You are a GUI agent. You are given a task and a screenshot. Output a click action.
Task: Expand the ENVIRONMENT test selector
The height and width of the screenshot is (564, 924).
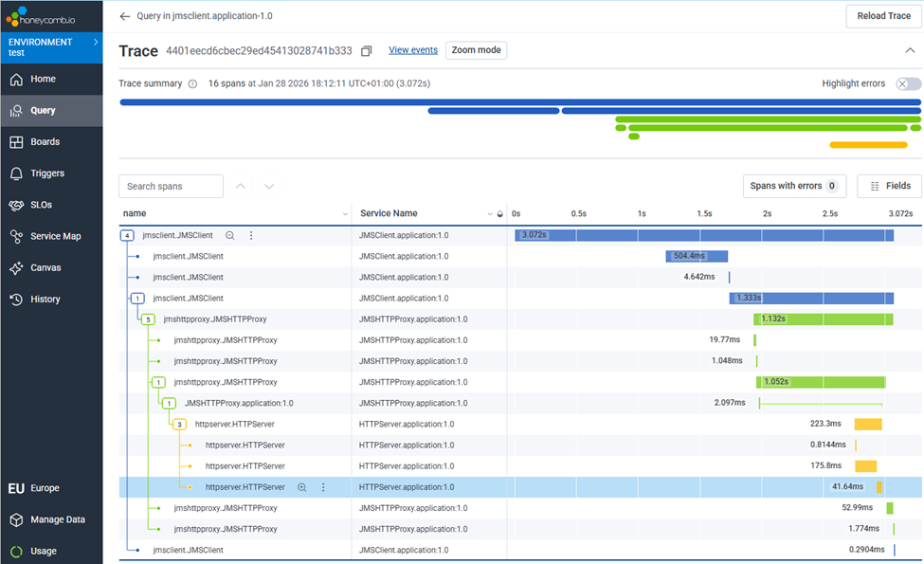pos(51,47)
